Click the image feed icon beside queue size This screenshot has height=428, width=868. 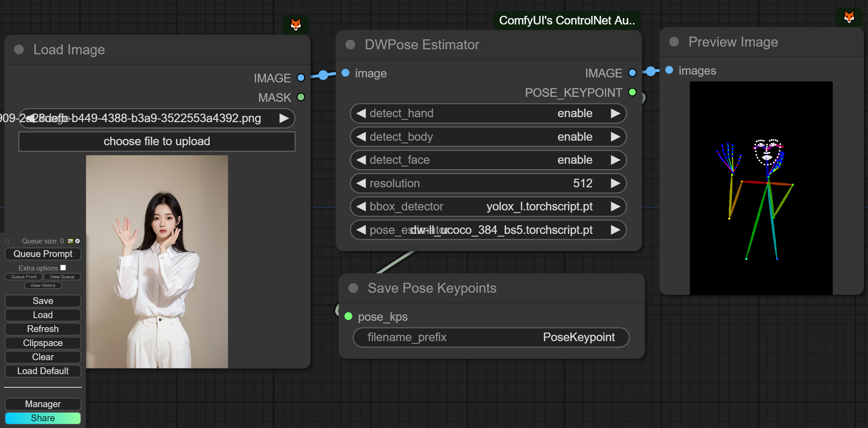click(71, 241)
